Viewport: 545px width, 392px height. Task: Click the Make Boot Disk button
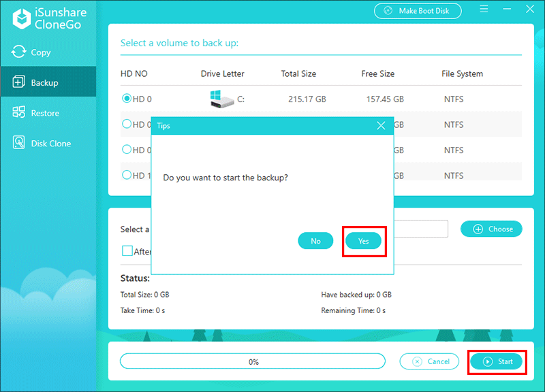(x=418, y=11)
